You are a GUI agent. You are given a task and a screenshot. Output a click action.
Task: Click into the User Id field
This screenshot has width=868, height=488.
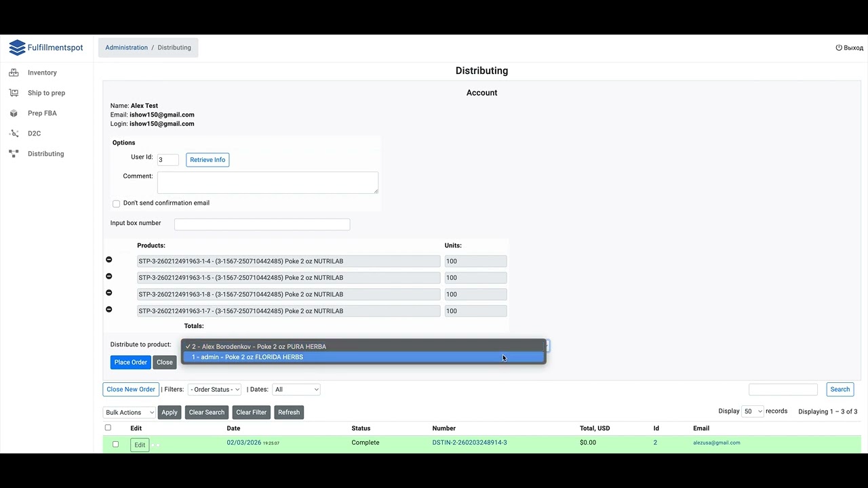pyautogui.click(x=167, y=160)
